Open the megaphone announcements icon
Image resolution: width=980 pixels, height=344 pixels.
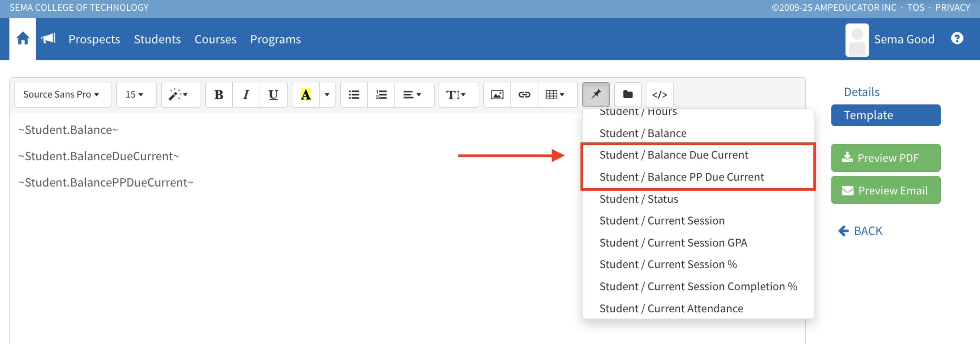pos(48,39)
